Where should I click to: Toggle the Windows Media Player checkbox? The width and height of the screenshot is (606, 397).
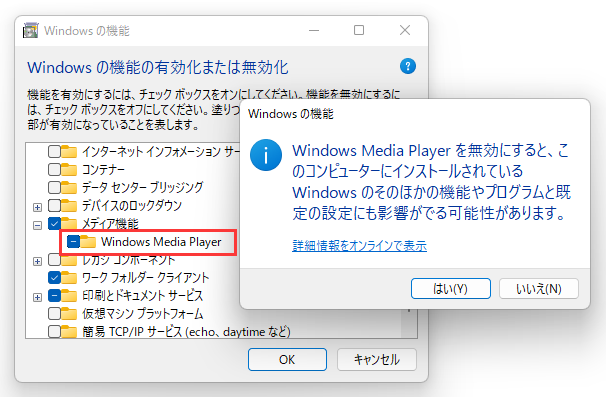click(x=73, y=242)
